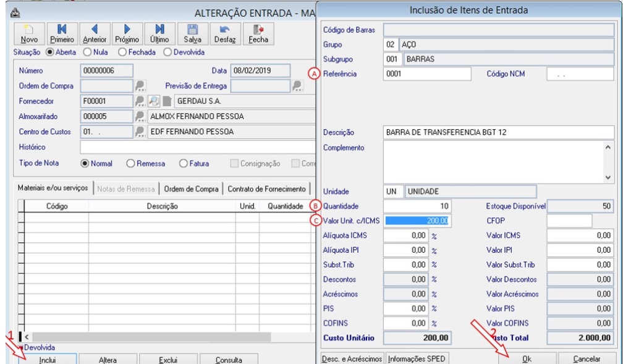Click Quantidade column header in grid
Image resolution: width=623 pixels, height=364 pixels.
286,206
